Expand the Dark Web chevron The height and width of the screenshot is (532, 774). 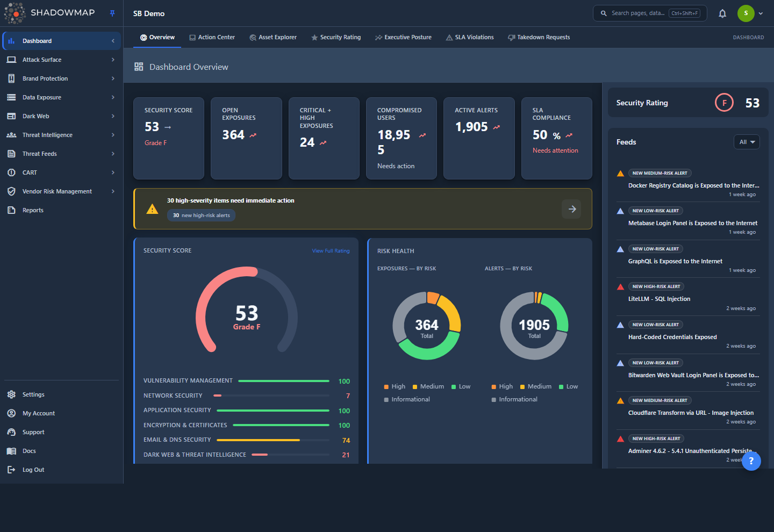pos(113,116)
